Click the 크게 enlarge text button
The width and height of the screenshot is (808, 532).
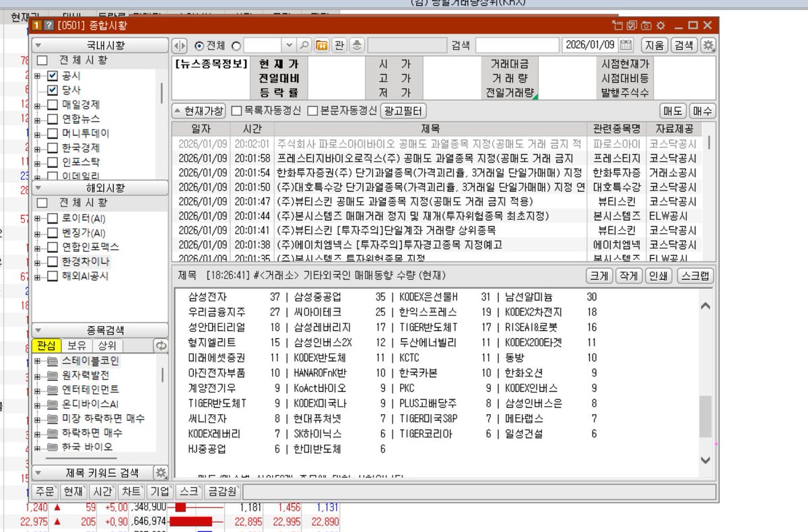pos(599,276)
